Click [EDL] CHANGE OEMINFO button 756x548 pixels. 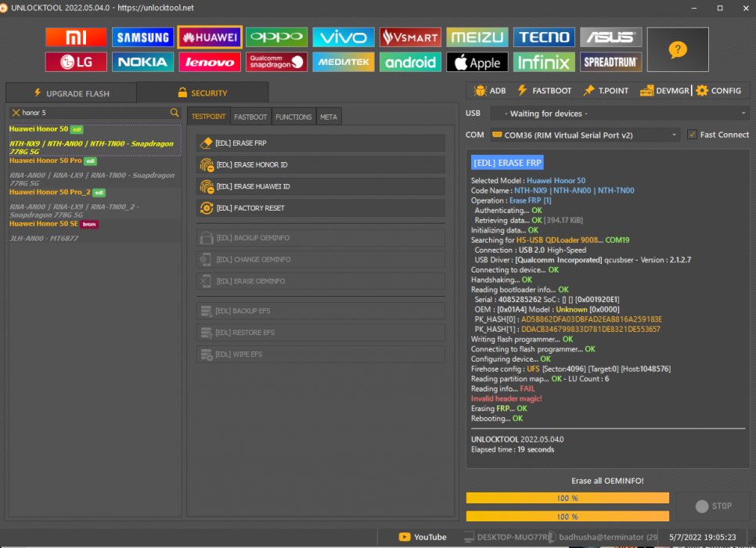(321, 260)
